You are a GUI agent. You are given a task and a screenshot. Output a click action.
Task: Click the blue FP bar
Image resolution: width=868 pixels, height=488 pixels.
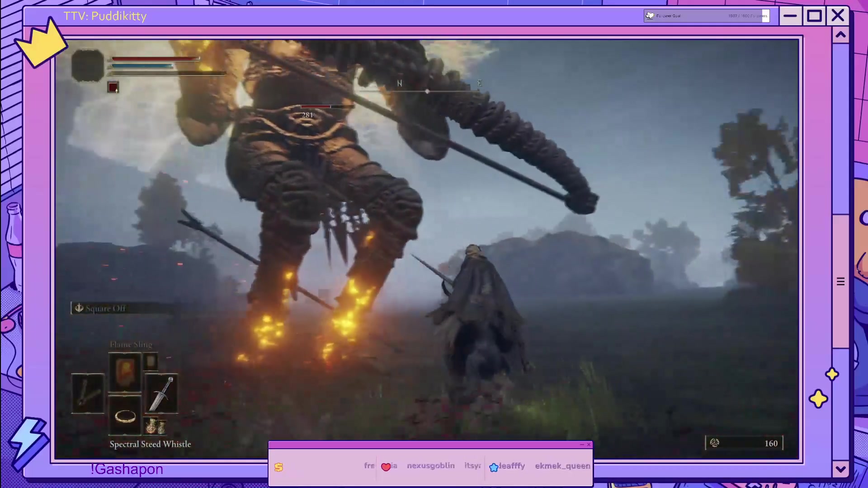[x=142, y=66]
